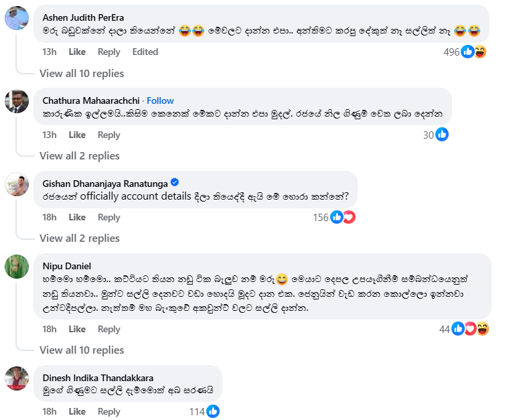Click Chathura Mahaarachchi's avatar
Viewport: 507px width, 420px height.
(17, 101)
